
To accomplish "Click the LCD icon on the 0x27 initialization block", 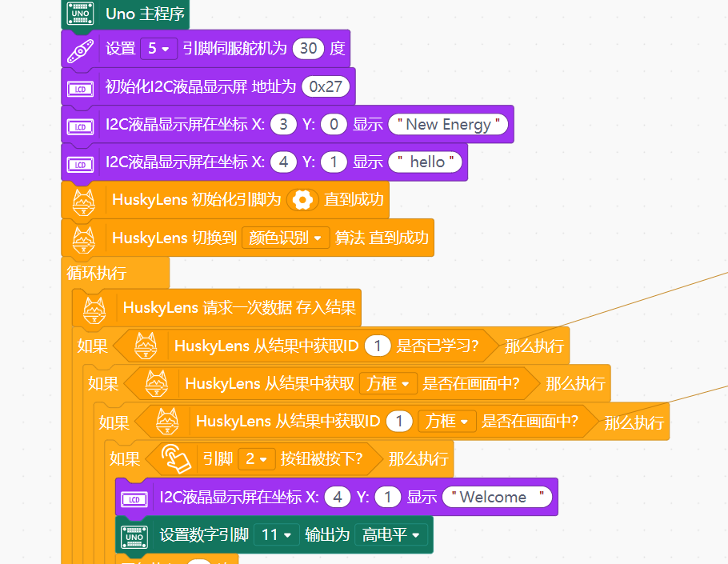I will (x=80, y=87).
